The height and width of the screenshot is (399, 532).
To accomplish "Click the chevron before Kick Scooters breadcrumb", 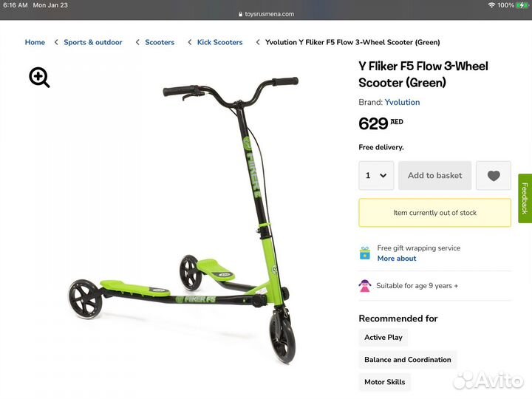I will pos(190,42).
